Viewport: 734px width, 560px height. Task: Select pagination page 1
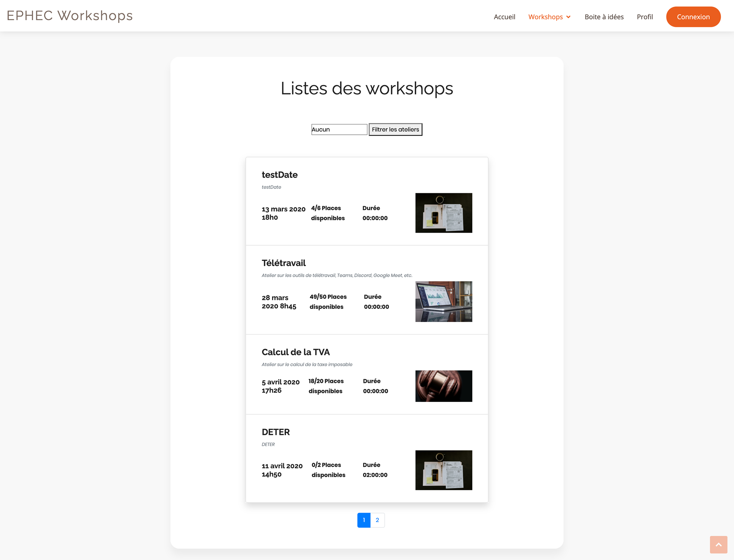click(x=364, y=520)
